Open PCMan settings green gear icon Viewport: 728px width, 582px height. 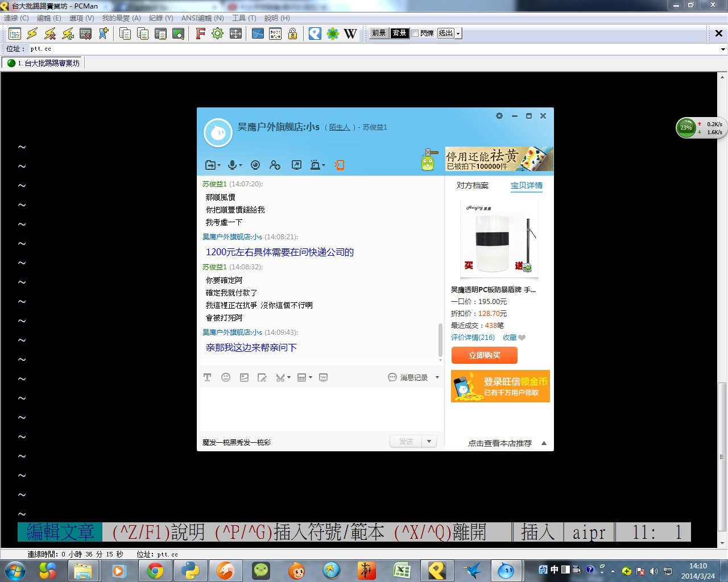pyautogui.click(x=217, y=34)
